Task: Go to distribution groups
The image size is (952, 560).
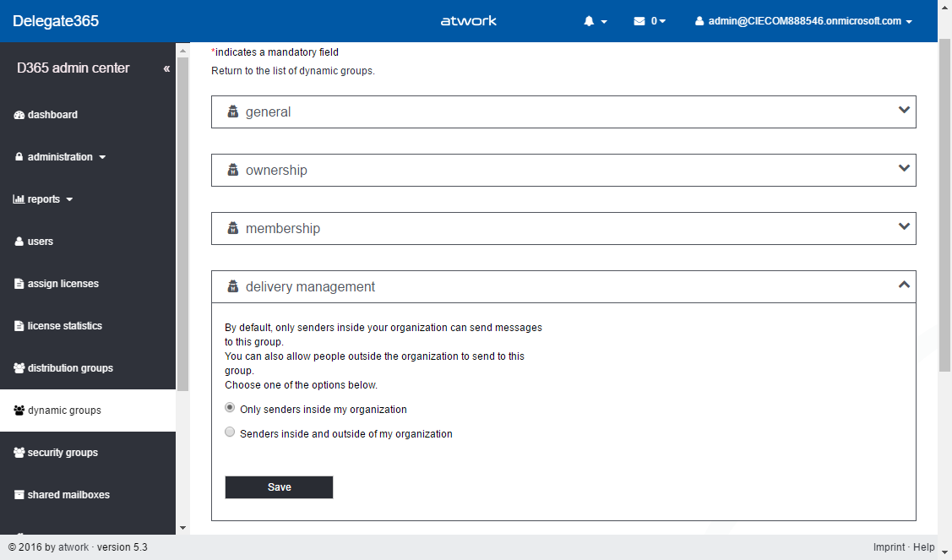Action: pos(70,368)
